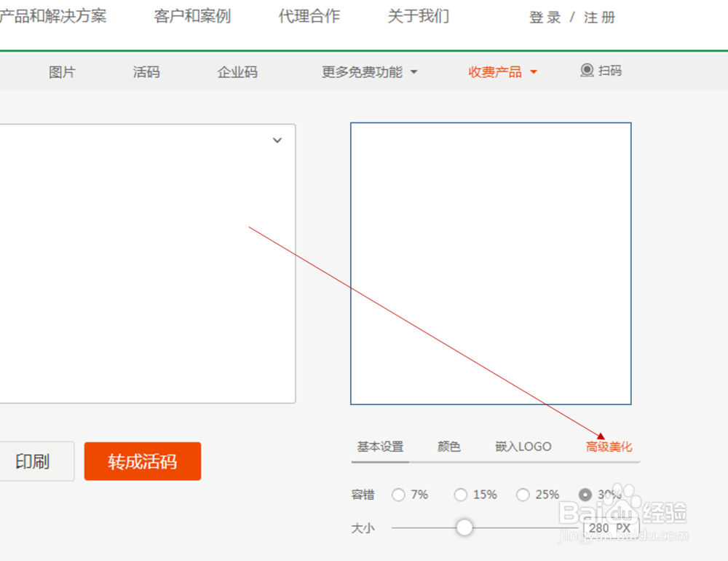Click the 转成活码 button
The image size is (728, 561).
(x=143, y=461)
